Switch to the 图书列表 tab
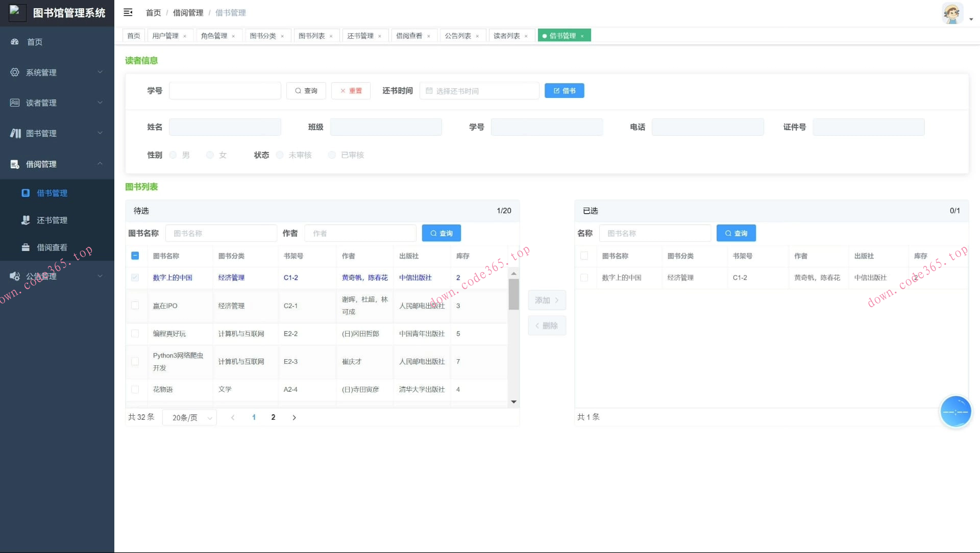 coord(311,36)
